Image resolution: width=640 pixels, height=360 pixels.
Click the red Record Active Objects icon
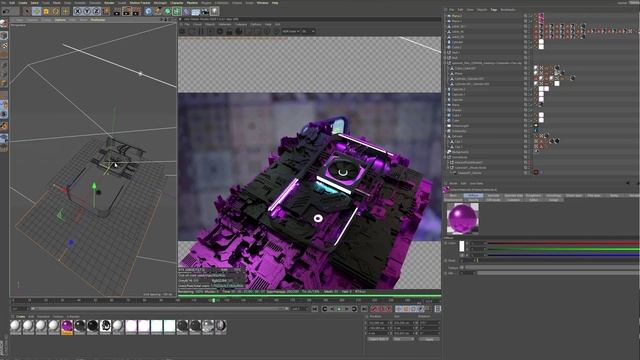pos(374,309)
